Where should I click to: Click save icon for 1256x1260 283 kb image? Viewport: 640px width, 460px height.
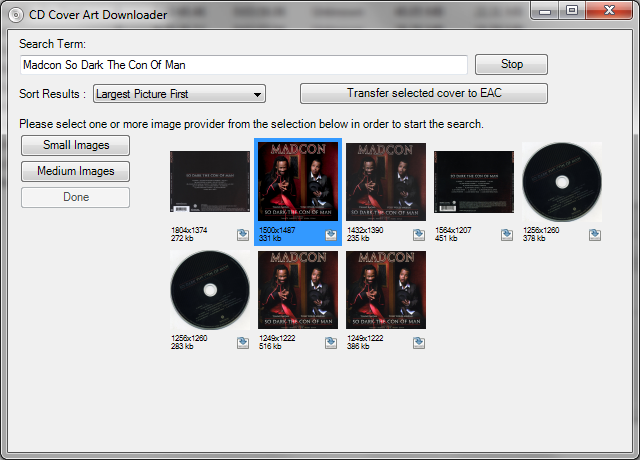coord(243,343)
